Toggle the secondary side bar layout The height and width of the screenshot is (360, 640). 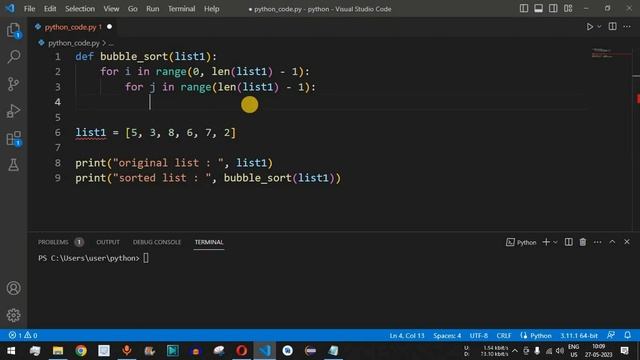(x=553, y=9)
